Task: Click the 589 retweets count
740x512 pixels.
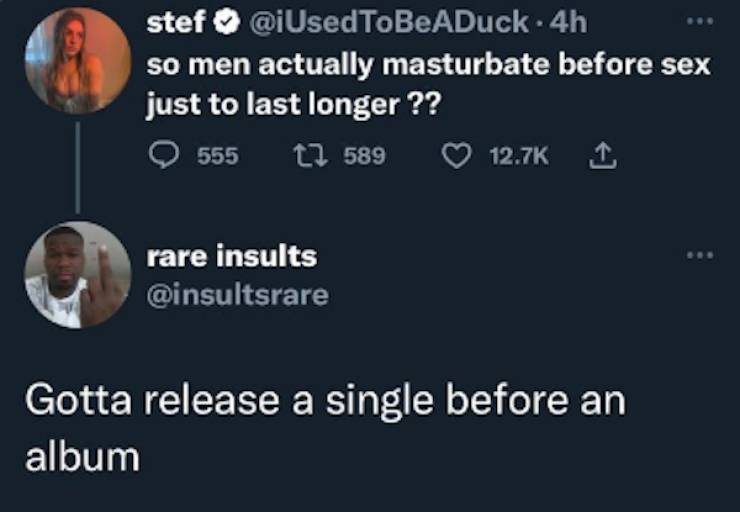Action: [x=364, y=156]
